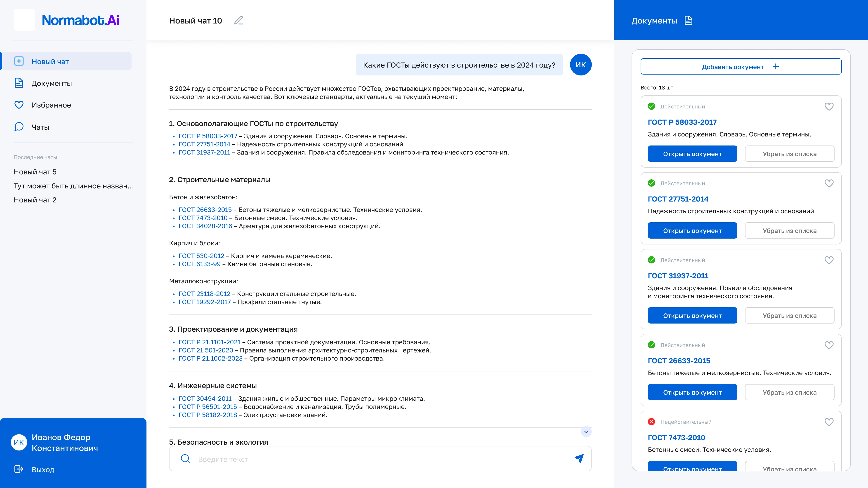Click the scroll-down chevron button in chat
The height and width of the screenshot is (488, 868).
click(x=586, y=432)
